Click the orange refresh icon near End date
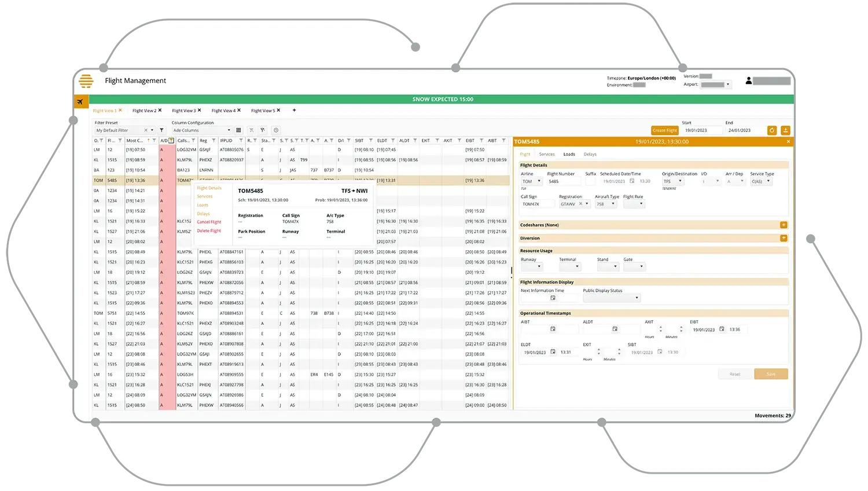The image size is (868, 491). click(771, 130)
